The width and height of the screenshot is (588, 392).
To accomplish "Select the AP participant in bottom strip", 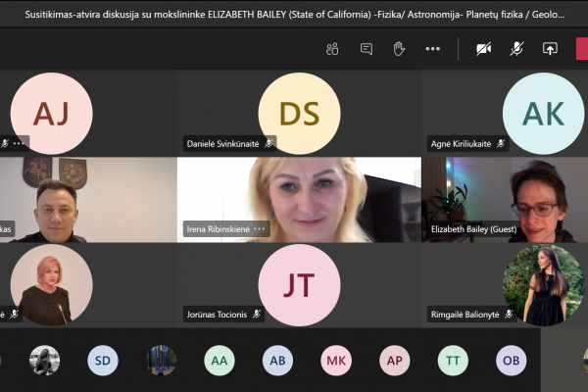I will tap(395, 361).
